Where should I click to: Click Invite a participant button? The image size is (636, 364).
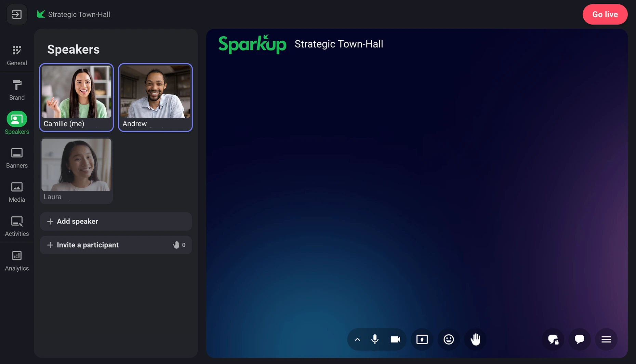tap(116, 245)
